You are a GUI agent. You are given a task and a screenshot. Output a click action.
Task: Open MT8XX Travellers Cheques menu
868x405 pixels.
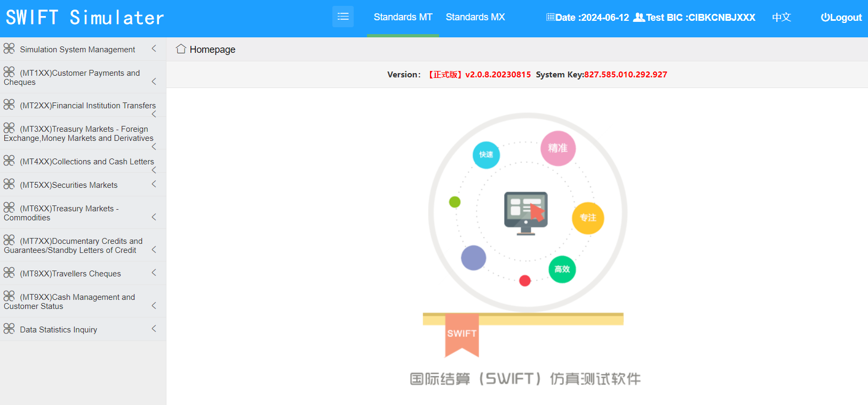click(83, 273)
